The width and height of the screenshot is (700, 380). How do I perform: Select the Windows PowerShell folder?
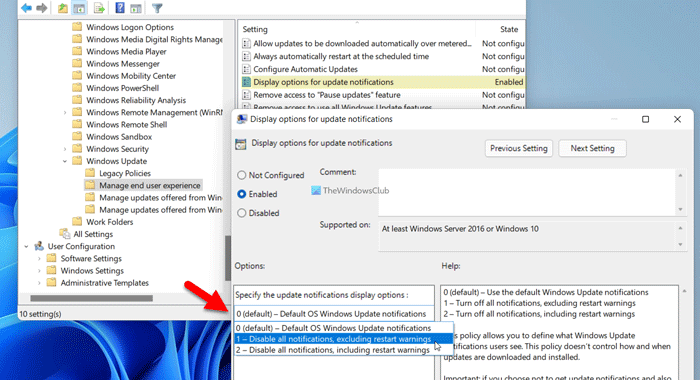pos(122,88)
